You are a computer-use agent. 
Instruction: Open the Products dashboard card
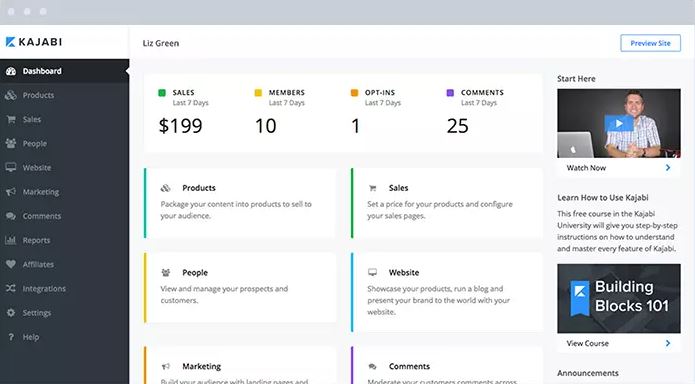point(240,203)
